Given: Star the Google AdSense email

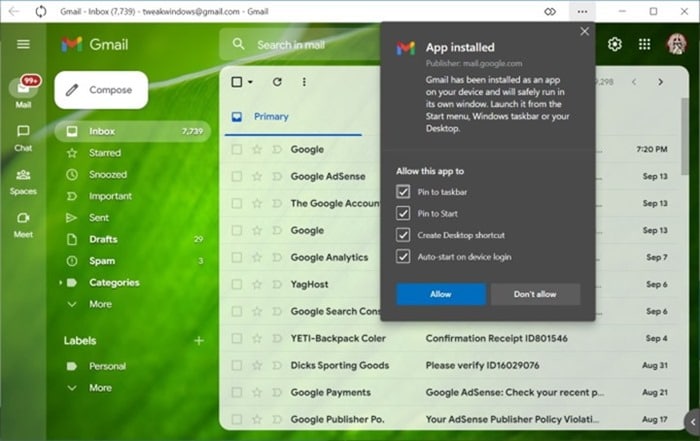Looking at the screenshot, I should pyautogui.click(x=257, y=176).
